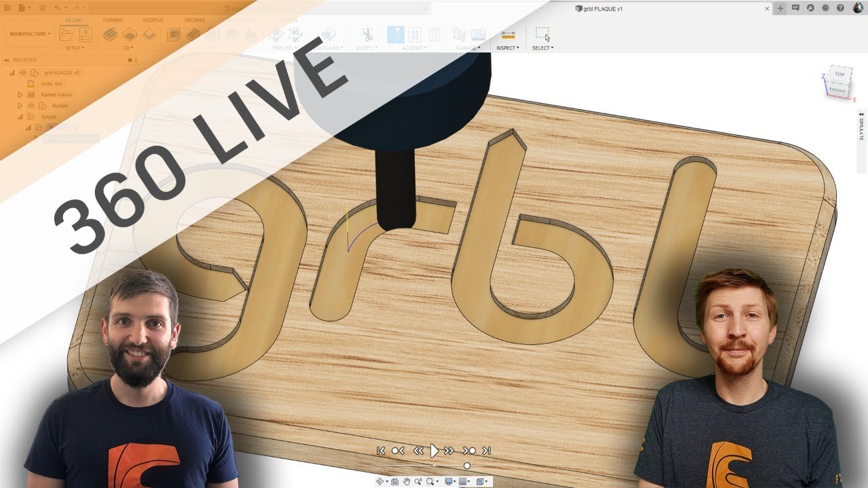
Task: Close the grbl PLAQUE v1 tab
Action: pyautogui.click(x=767, y=8)
